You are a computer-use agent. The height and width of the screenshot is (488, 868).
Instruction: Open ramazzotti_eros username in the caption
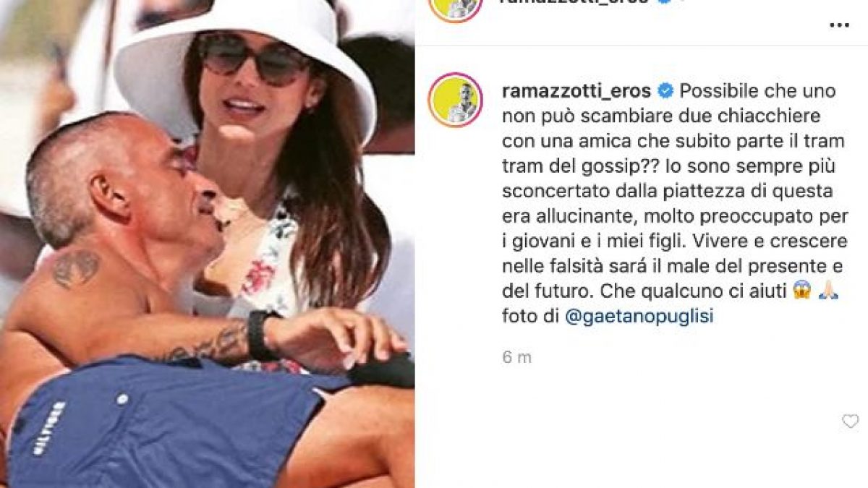click(x=576, y=92)
